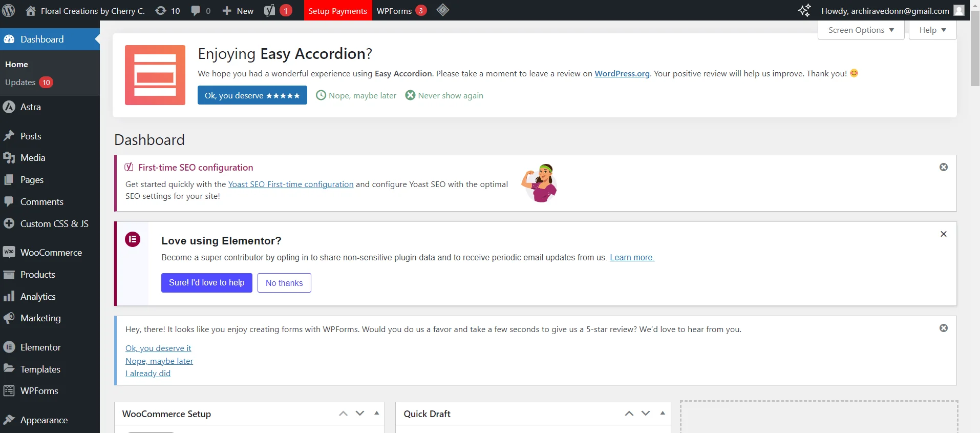Click Ok, you deserve it WPForms link
Image resolution: width=980 pixels, height=433 pixels.
pos(158,348)
